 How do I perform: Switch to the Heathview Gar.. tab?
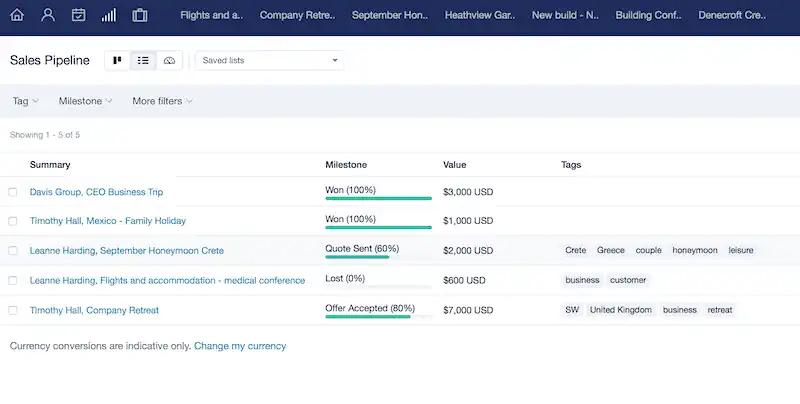click(x=480, y=15)
